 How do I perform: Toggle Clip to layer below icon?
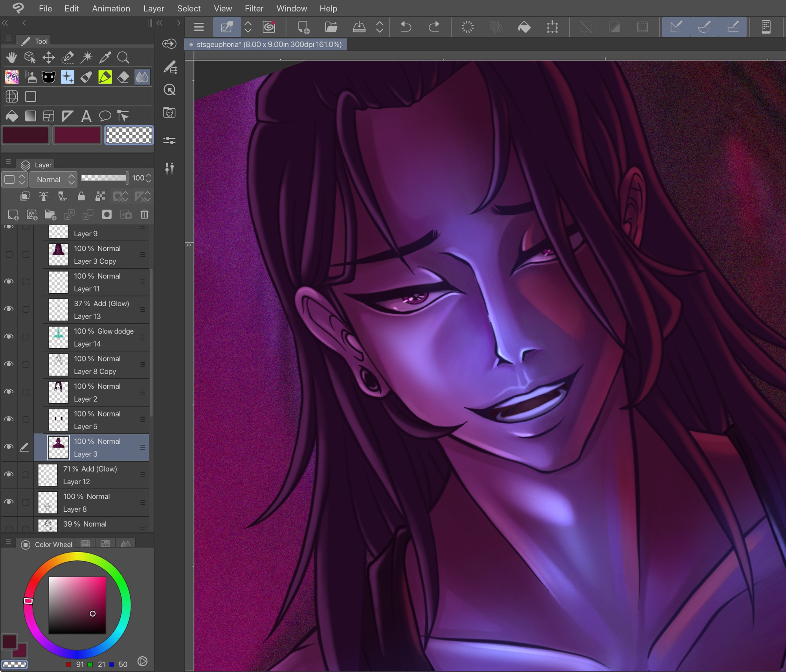pyautogui.click(x=25, y=196)
